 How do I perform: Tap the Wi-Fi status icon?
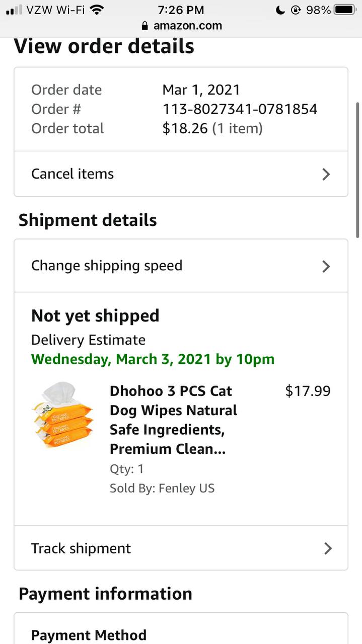pos(96,10)
